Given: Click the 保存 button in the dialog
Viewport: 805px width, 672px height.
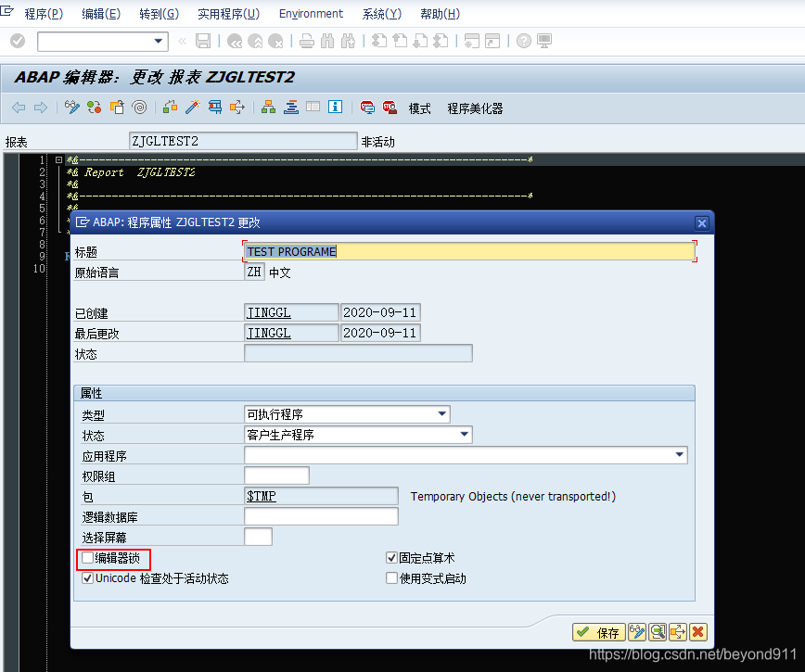Looking at the screenshot, I should (x=598, y=632).
